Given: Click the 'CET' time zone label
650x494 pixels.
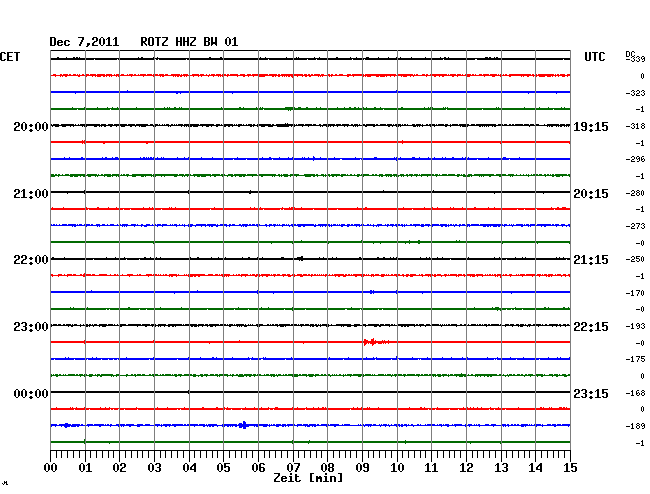Looking at the screenshot, I should point(10,57).
